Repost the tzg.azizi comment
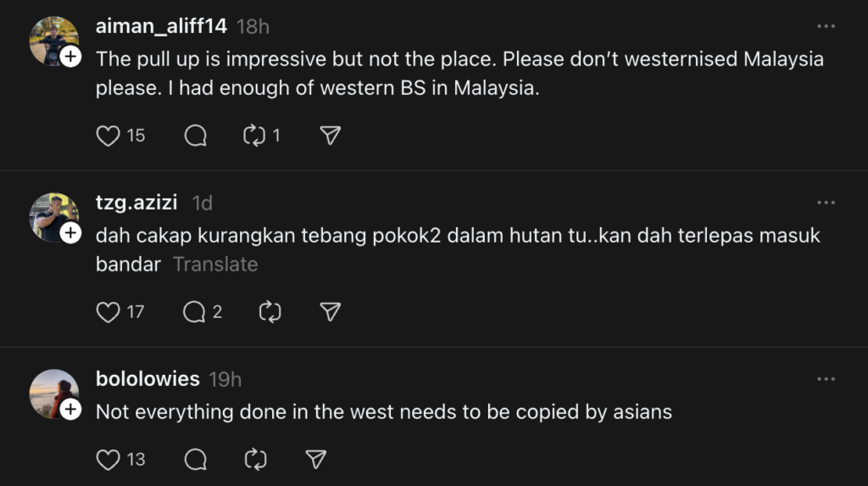Image resolution: width=868 pixels, height=486 pixels. [270, 312]
